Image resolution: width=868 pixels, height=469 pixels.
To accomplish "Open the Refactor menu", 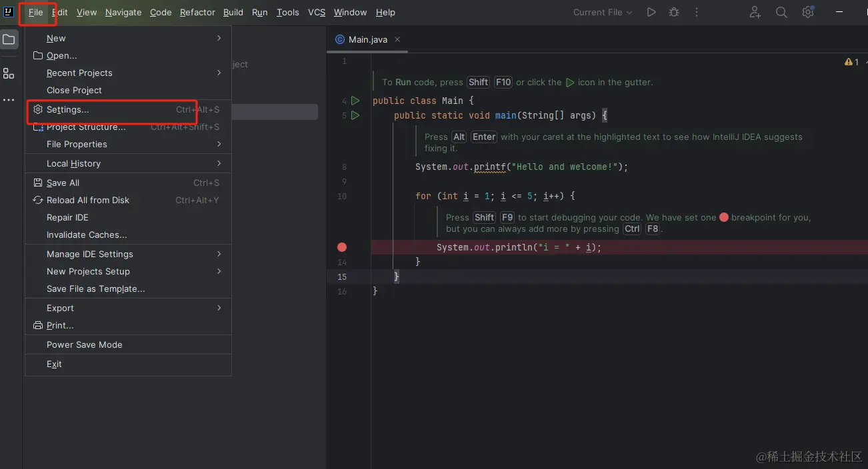I will 197,12.
